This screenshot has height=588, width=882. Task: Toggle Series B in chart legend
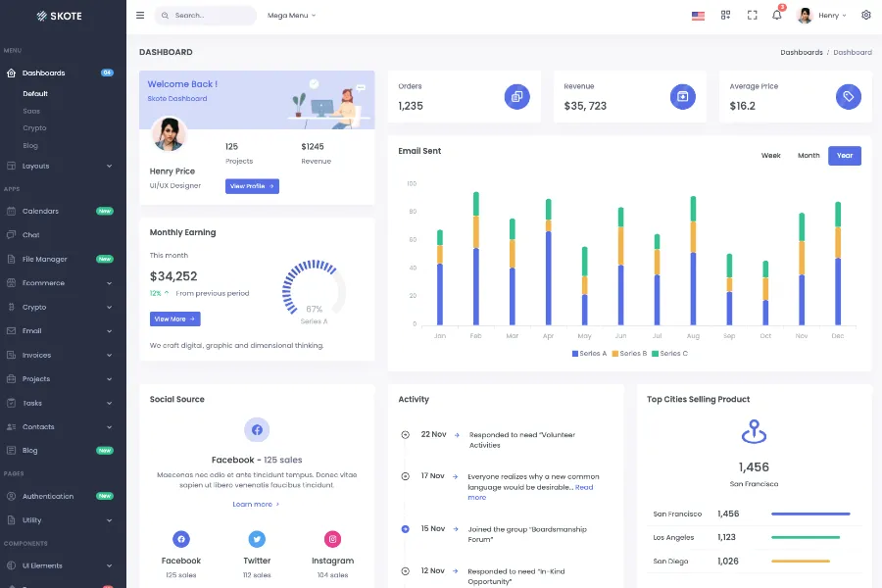point(630,353)
